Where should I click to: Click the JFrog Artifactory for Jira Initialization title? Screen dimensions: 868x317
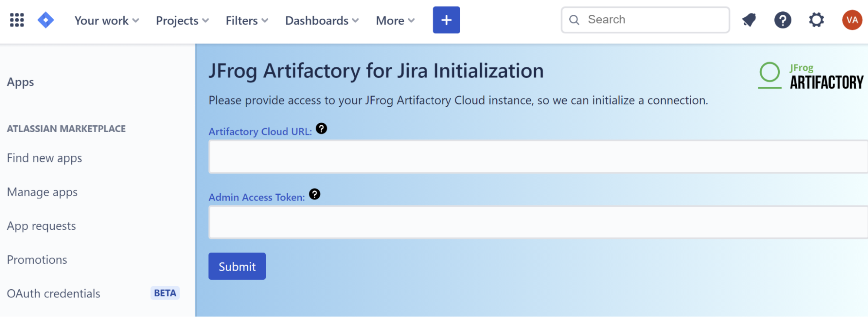376,71
